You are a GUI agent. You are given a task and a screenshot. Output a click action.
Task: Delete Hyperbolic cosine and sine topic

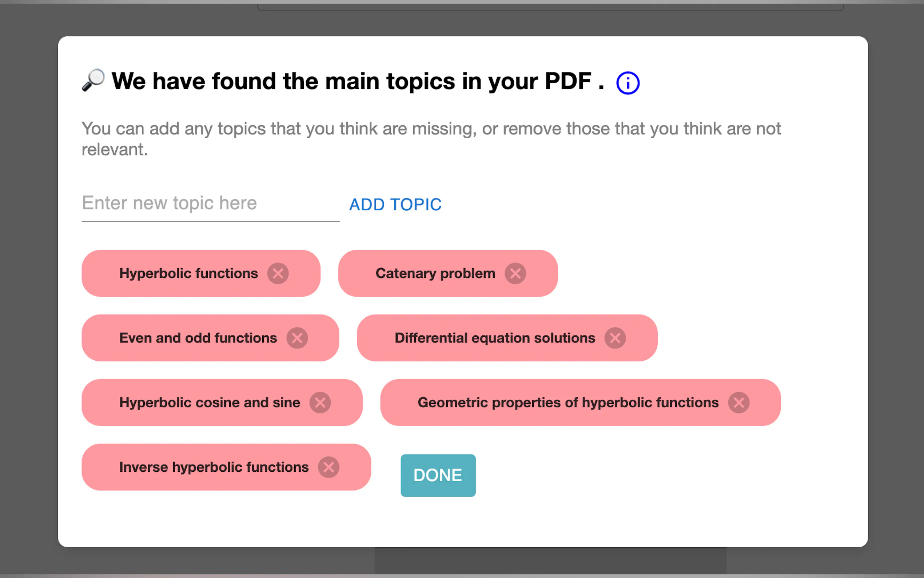pos(320,403)
